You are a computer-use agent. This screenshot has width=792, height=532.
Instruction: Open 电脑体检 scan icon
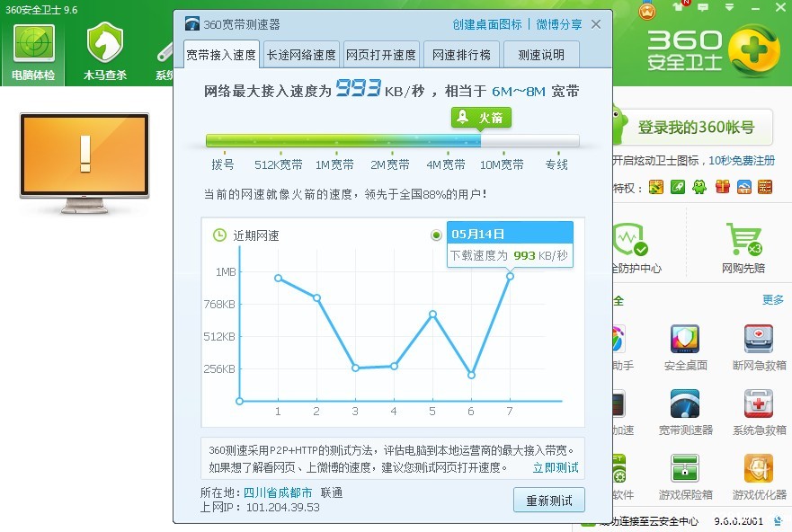click(33, 45)
